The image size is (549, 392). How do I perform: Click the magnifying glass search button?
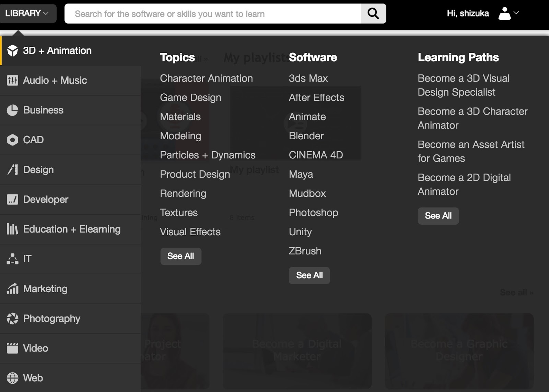pos(373,14)
